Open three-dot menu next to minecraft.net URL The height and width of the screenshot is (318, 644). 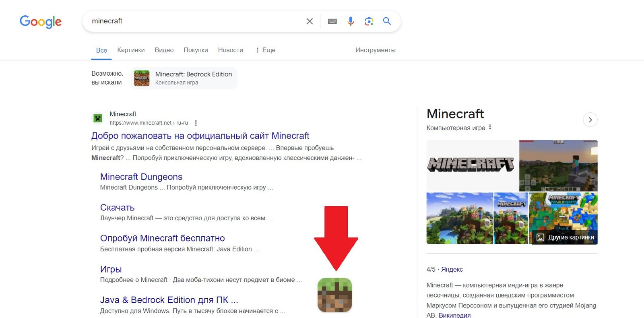click(x=196, y=123)
